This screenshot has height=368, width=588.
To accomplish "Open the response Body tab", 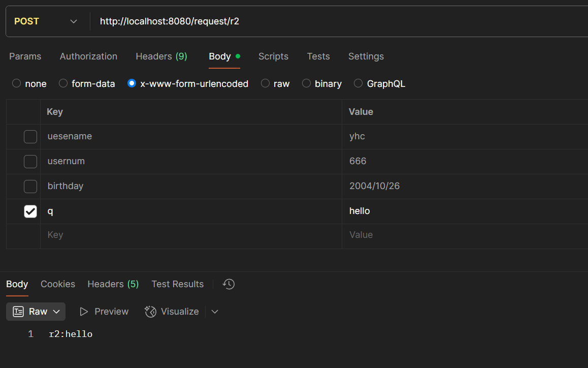I will [x=17, y=284].
